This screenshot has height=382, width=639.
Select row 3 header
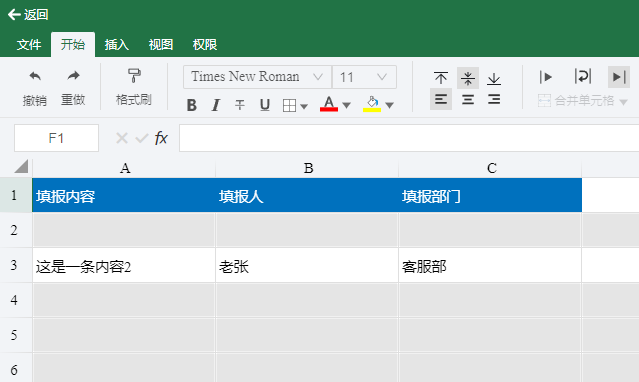[16, 265]
